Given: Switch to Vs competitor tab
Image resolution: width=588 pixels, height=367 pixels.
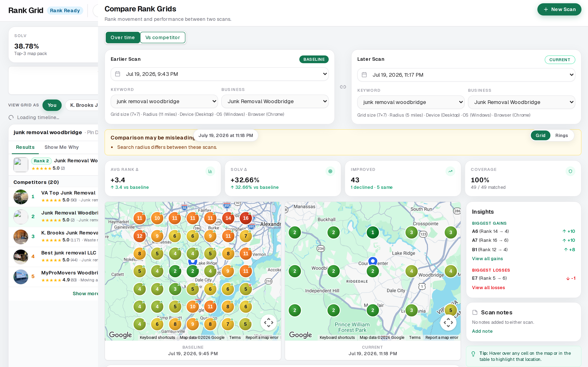Looking at the screenshot, I should (x=163, y=38).
